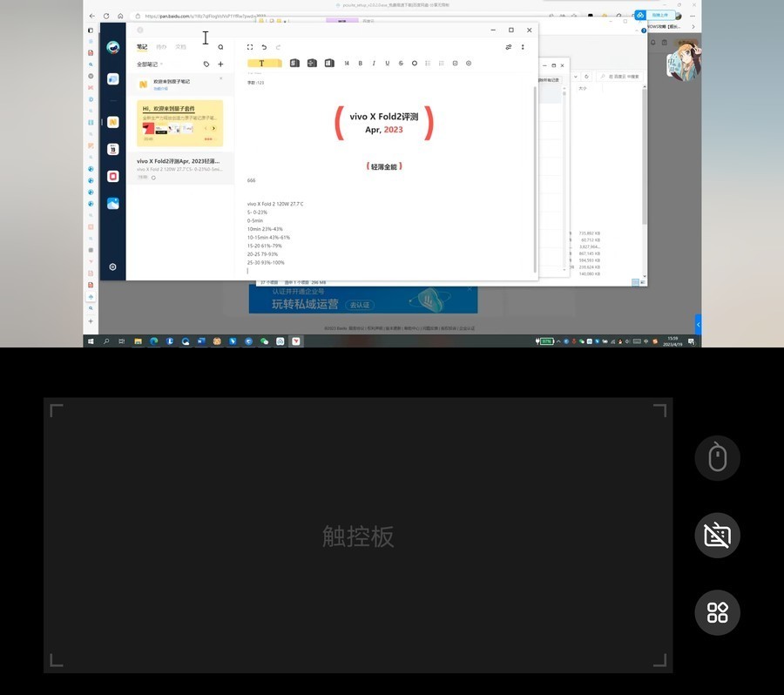The height and width of the screenshot is (695, 784).
Task: Insert a checkbox to-do item
Action: pos(455,63)
